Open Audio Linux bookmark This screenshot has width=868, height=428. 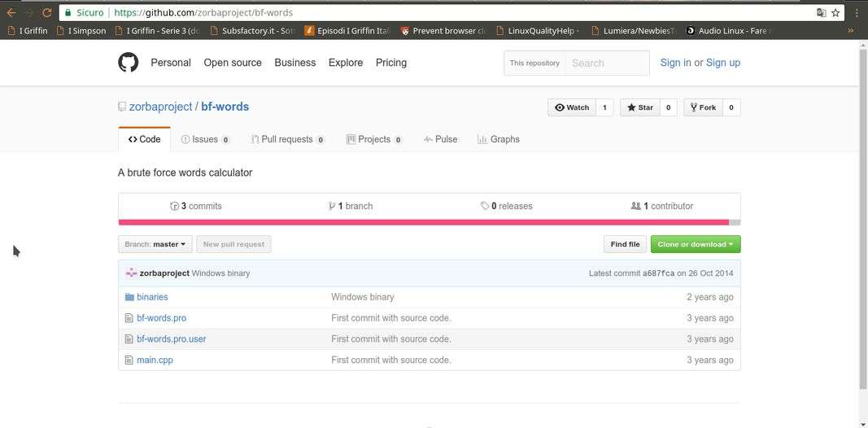pos(729,31)
